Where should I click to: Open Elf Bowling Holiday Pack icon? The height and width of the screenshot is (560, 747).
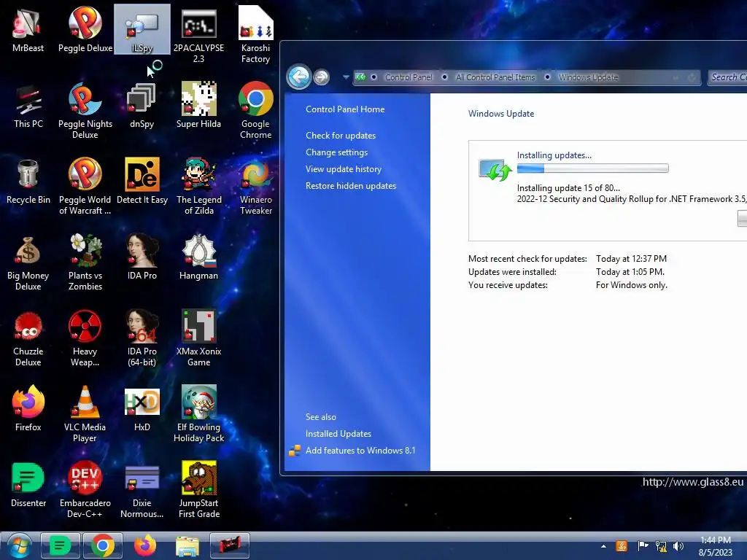tap(198, 414)
